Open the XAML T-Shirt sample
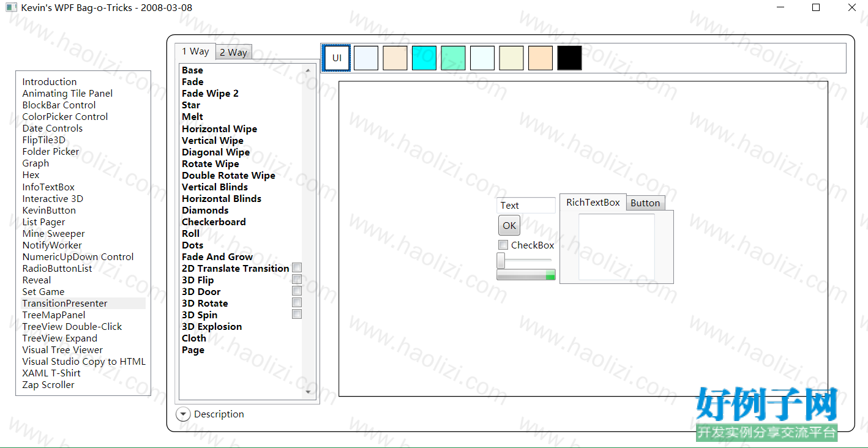 pos(51,373)
